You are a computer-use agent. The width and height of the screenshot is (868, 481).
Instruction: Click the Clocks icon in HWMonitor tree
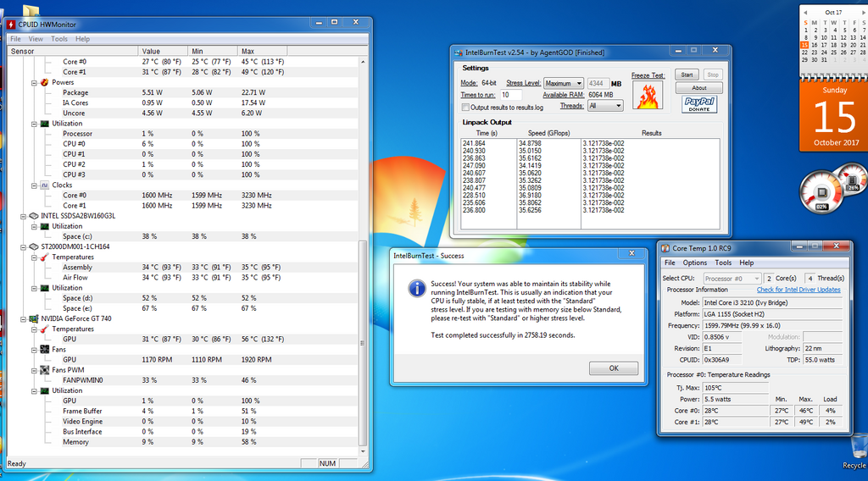tap(45, 185)
